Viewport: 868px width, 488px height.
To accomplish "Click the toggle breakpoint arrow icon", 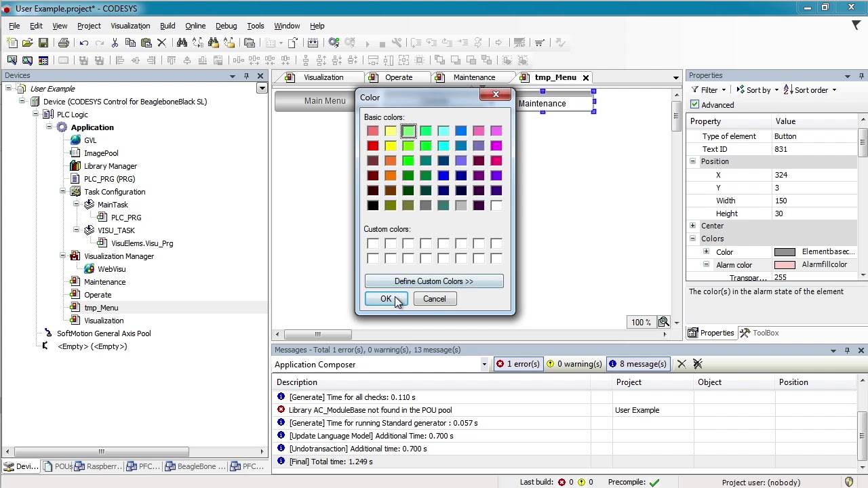I will 498,43.
